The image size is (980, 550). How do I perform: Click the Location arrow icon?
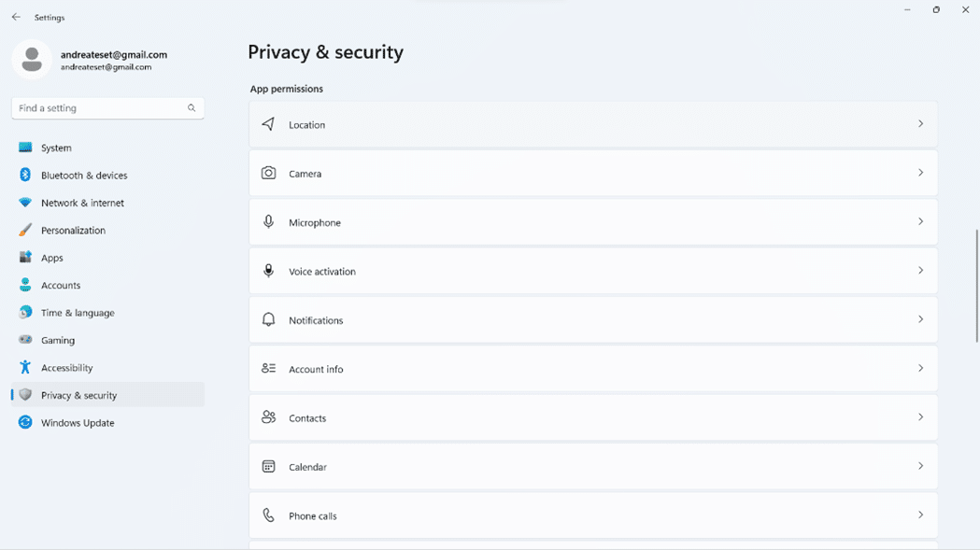tap(268, 124)
